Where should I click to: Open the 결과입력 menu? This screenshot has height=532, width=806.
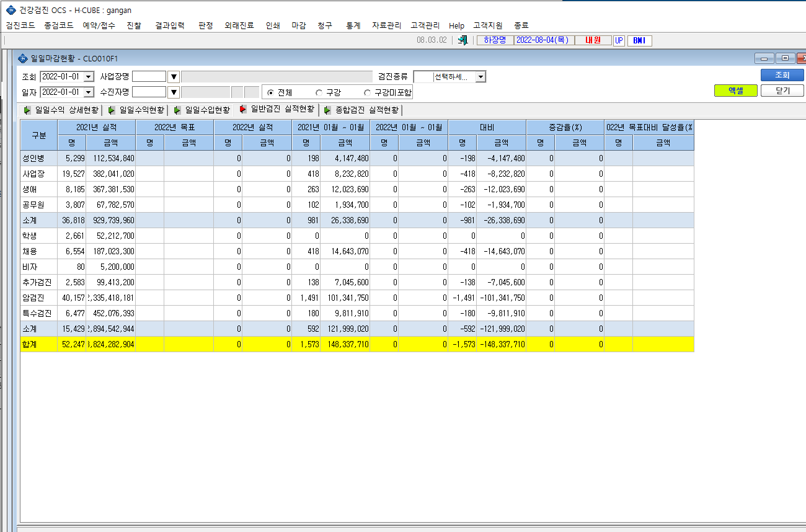pyautogui.click(x=170, y=25)
